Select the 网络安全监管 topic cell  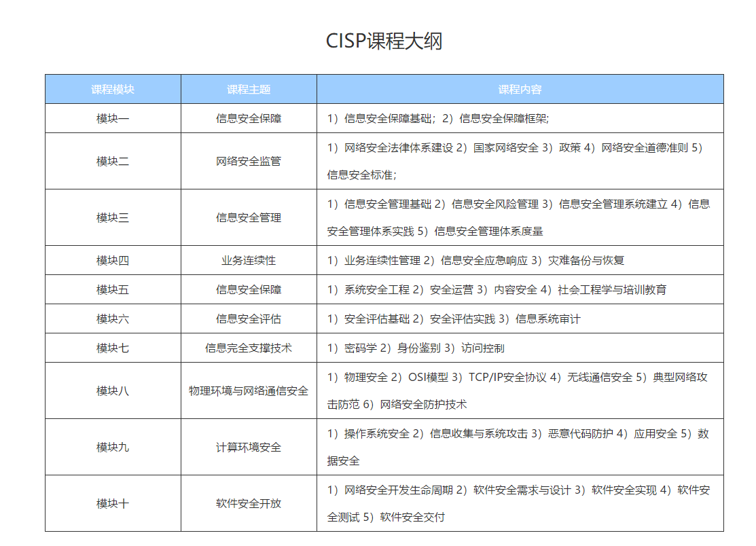249,161
